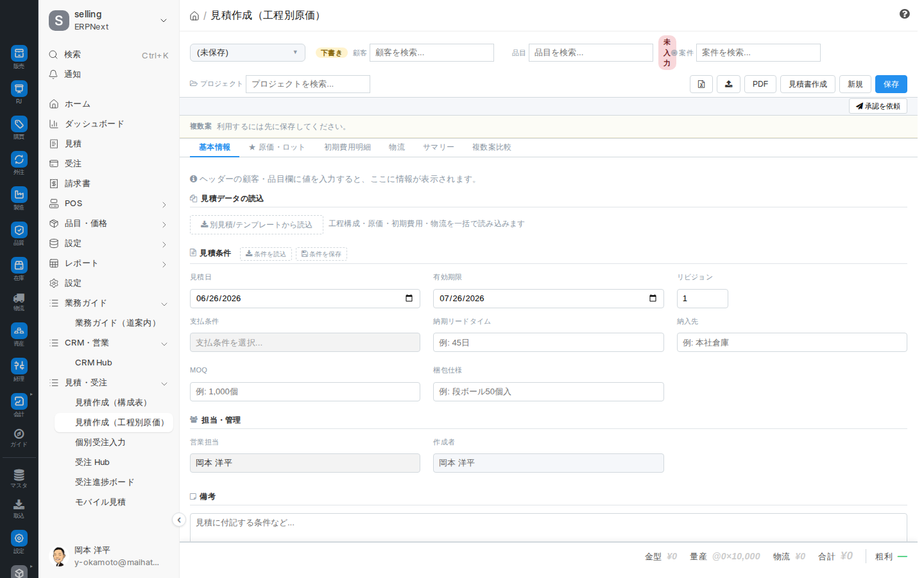
Task: Focus the 案件を検索 input
Action: pyautogui.click(x=758, y=53)
